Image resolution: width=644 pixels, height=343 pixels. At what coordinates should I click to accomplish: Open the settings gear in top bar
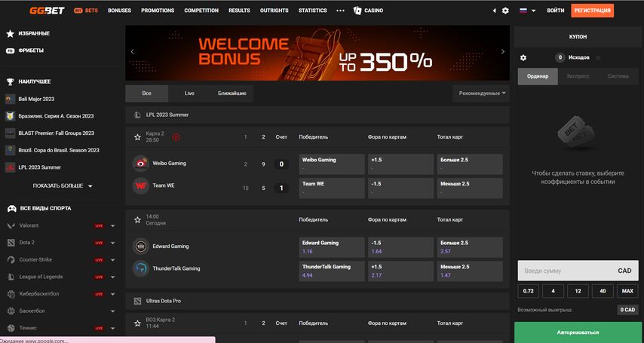point(505,11)
